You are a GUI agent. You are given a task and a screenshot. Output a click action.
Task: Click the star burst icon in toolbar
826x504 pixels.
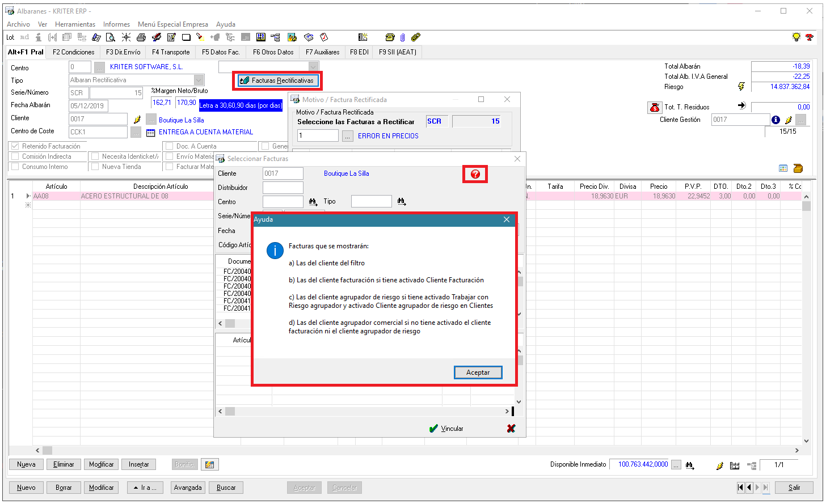point(126,37)
